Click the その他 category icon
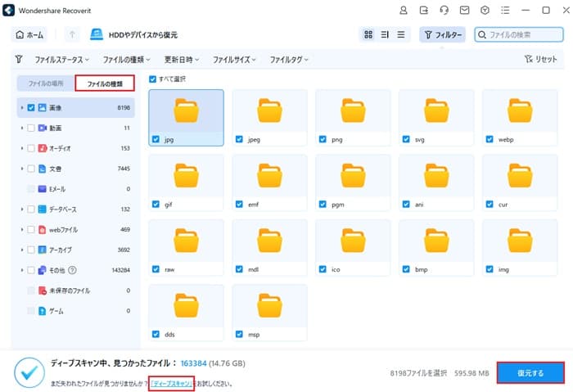The width and height of the screenshot is (573, 392). click(x=42, y=270)
